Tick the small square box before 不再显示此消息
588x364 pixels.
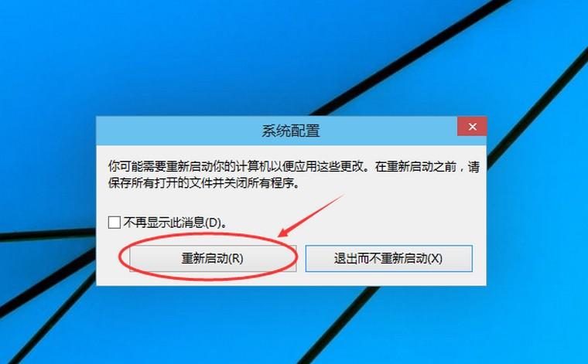click(114, 223)
